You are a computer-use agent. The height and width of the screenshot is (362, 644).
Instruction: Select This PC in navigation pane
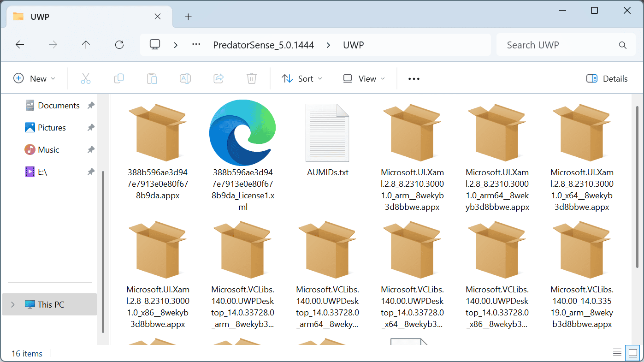click(50, 304)
